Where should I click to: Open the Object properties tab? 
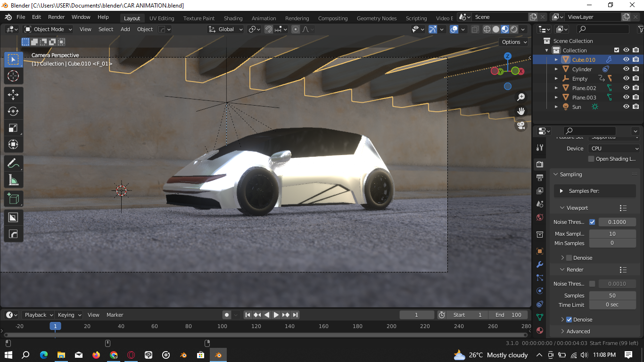[x=540, y=251]
